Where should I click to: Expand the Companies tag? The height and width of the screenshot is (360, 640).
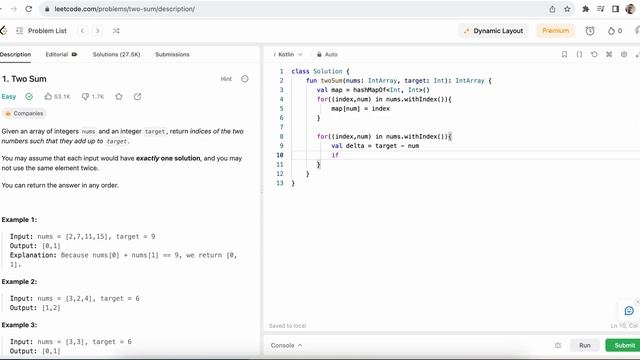pyautogui.click(x=24, y=113)
